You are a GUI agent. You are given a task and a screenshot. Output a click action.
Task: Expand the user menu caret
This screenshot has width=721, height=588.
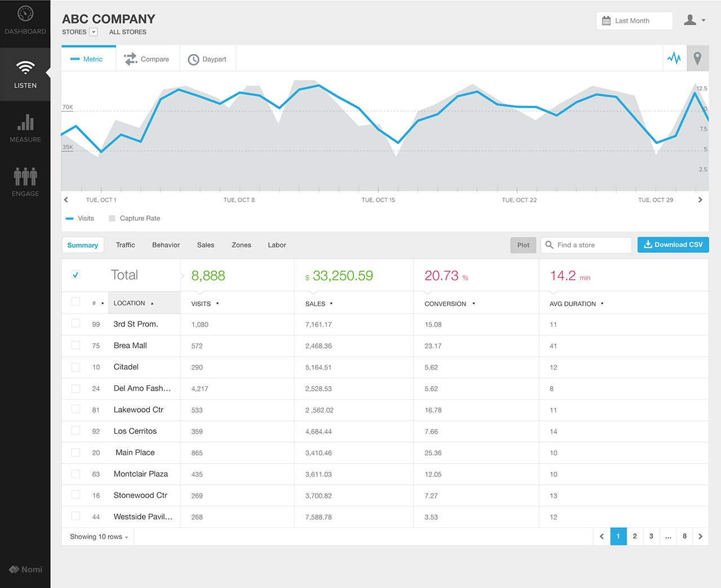click(704, 20)
